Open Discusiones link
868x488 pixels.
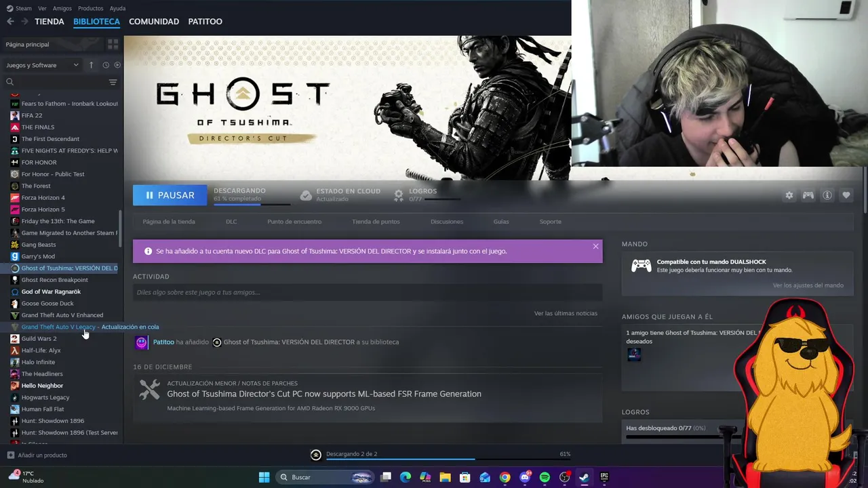pos(447,222)
